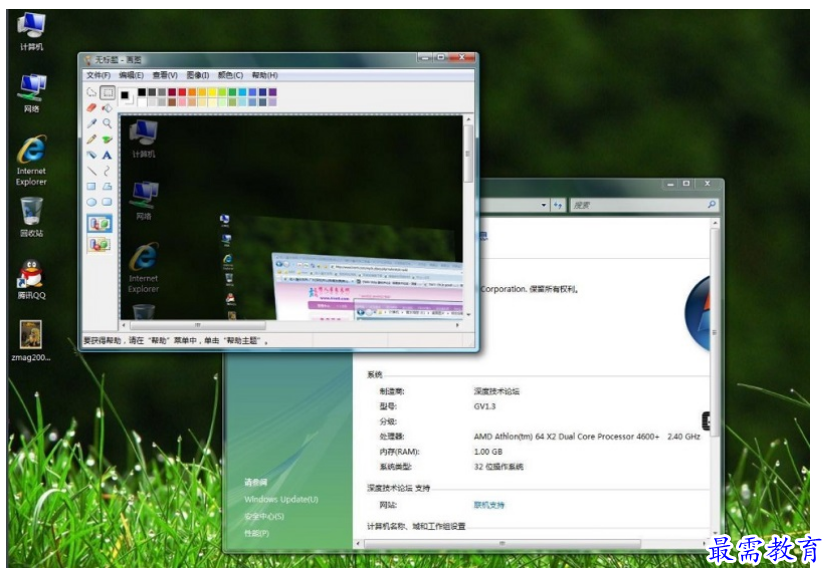Launch 腾讯QQ from the desktop
The height and width of the screenshot is (581, 830).
tap(31, 279)
